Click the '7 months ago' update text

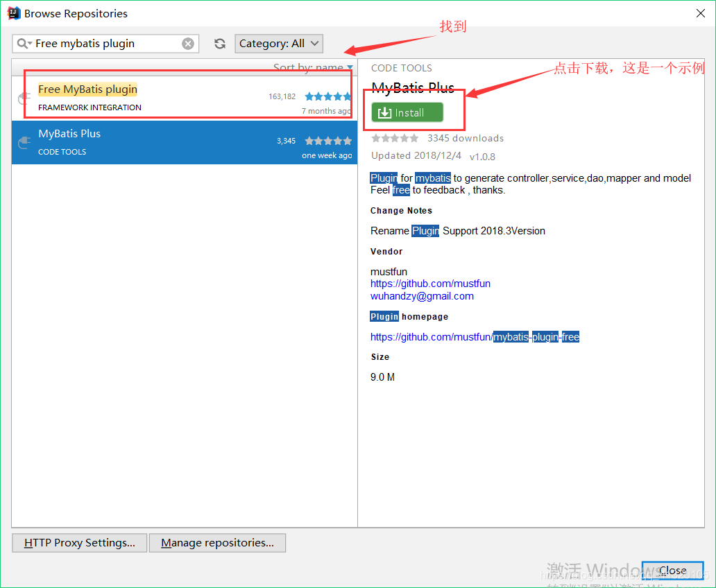326,111
